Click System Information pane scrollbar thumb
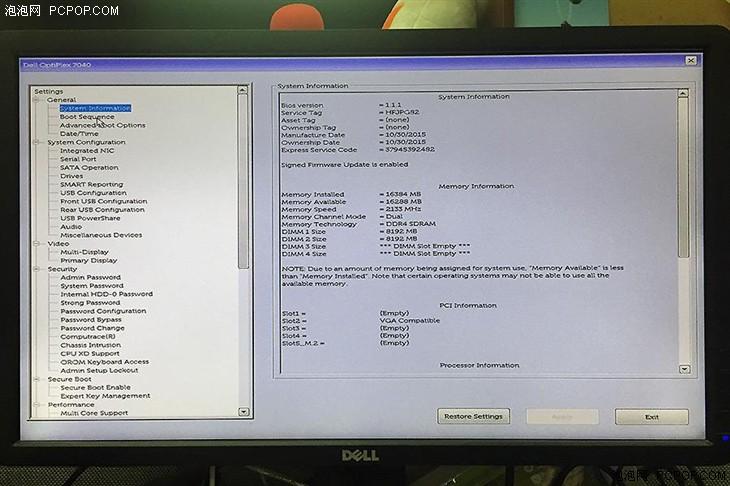730x486 pixels. [683, 177]
